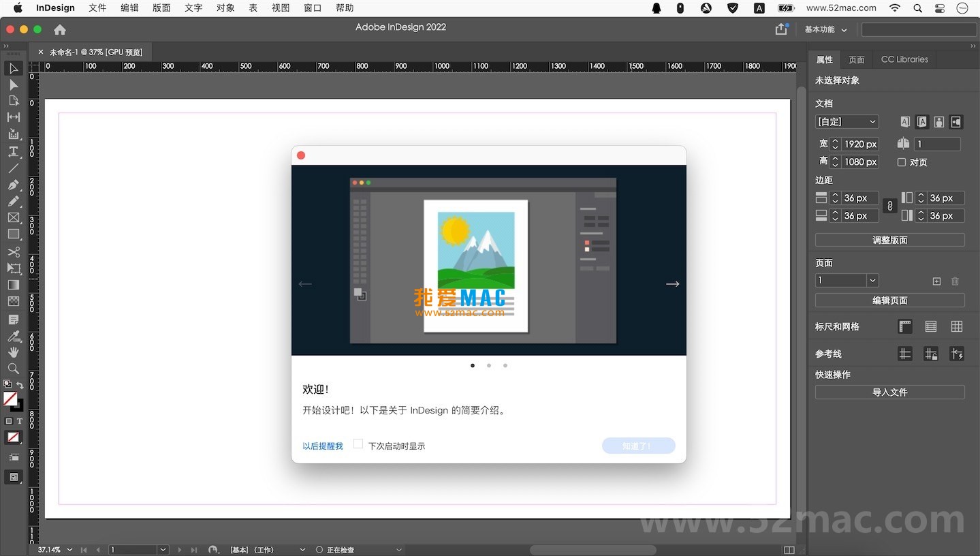Toggle rulers visibility in 标尺和网格

[905, 326]
